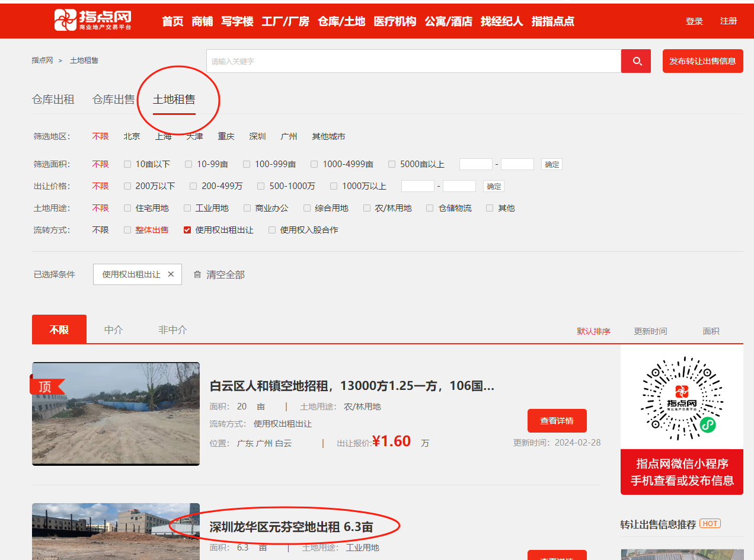Sort listings by 面积
Image resolution: width=754 pixels, height=560 pixels.
pyautogui.click(x=711, y=331)
